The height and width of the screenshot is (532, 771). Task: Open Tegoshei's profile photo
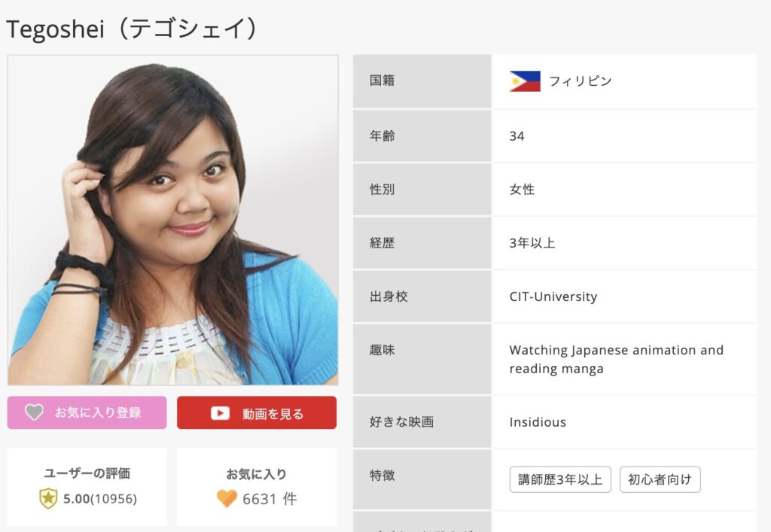click(x=173, y=220)
